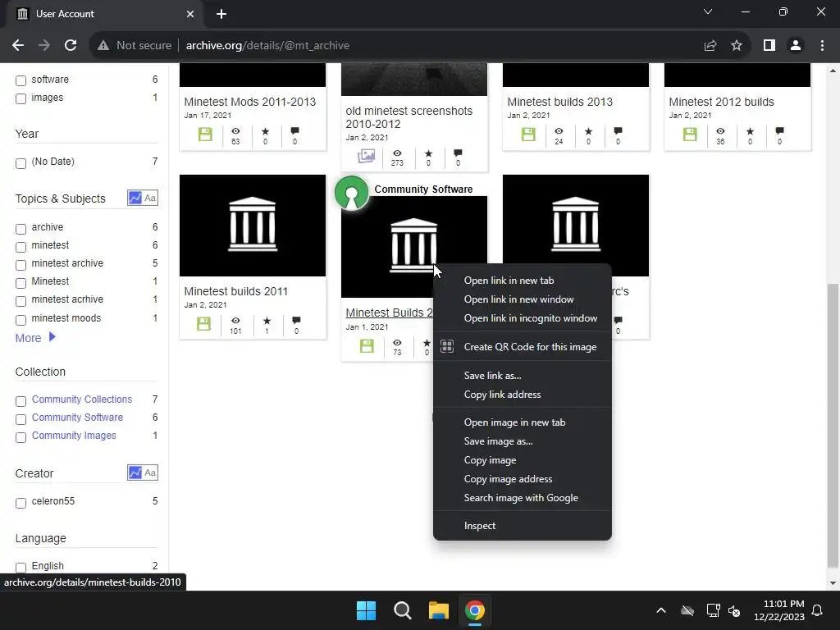Image resolution: width=840 pixels, height=630 pixels.
Task: Choose Search image with Google
Action: coord(523,498)
